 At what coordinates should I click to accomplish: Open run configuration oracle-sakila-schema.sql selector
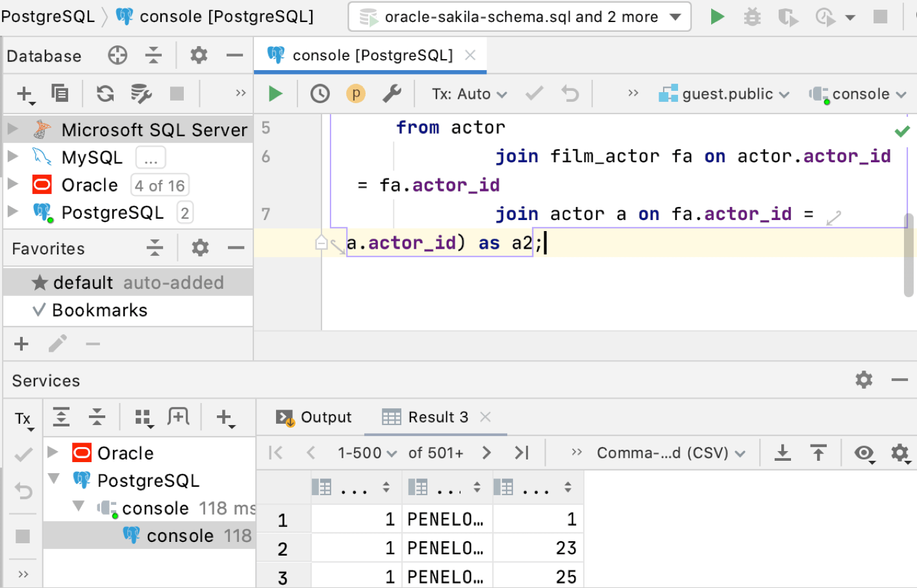point(520,17)
